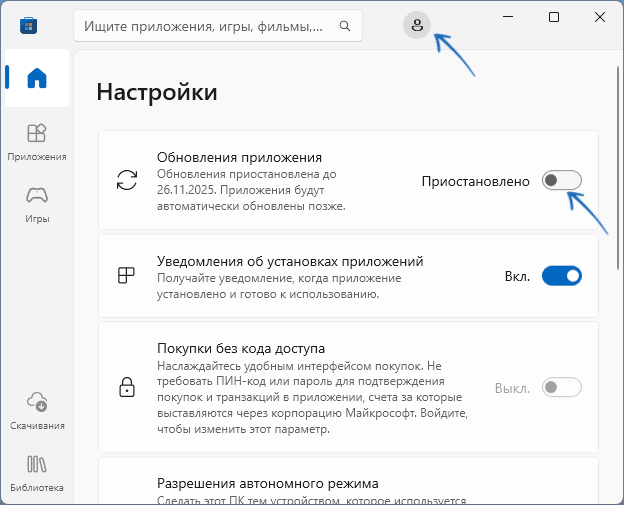Open Библиотека library in sidebar
This screenshot has height=505, width=624.
(37, 474)
